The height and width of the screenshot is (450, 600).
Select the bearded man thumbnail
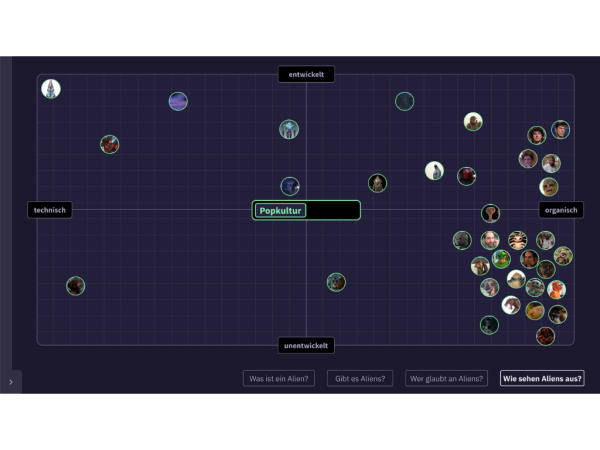pyautogui.click(x=490, y=240)
